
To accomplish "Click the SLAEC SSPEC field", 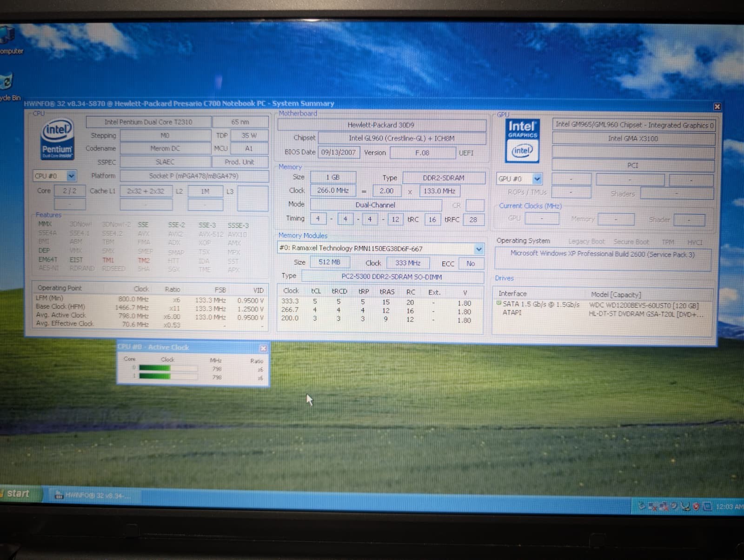I will [x=165, y=162].
